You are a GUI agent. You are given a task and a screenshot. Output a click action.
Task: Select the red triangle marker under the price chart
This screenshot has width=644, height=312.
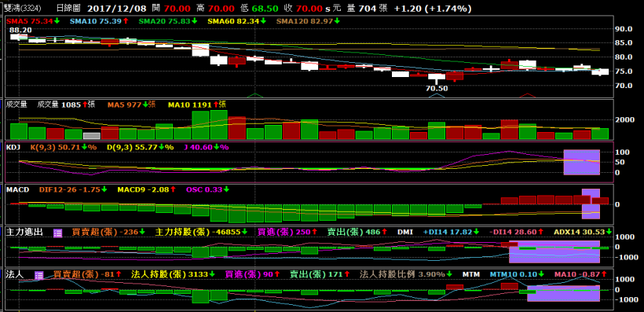point(527,95)
